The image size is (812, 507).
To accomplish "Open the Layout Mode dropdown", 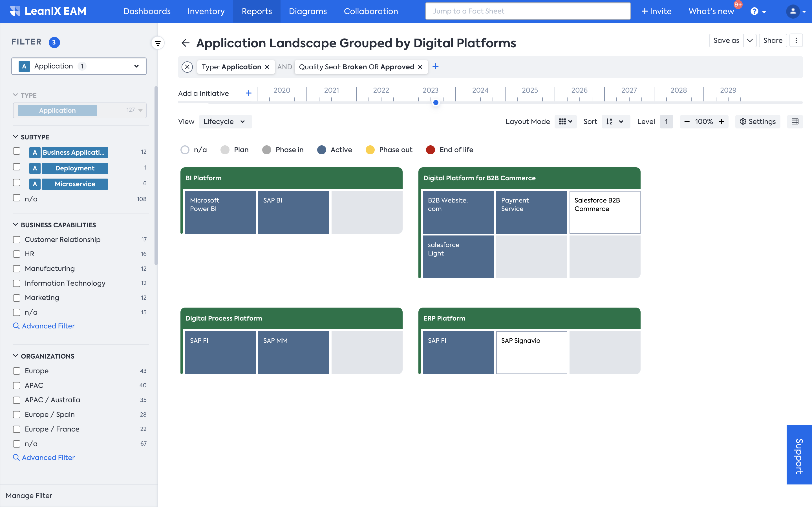I will pos(565,121).
